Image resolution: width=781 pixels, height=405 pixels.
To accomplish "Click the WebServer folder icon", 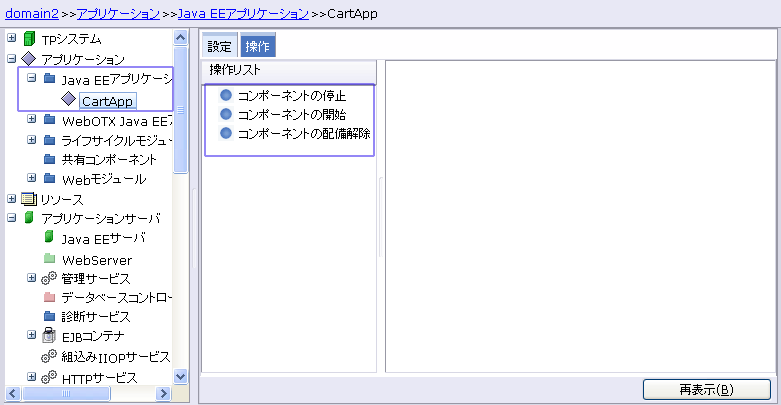I will [49, 259].
